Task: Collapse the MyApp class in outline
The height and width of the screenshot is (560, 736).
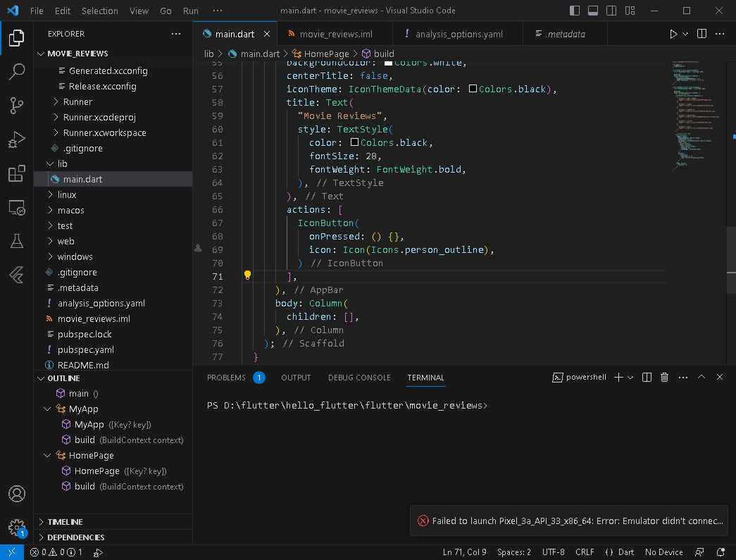Action: point(47,409)
